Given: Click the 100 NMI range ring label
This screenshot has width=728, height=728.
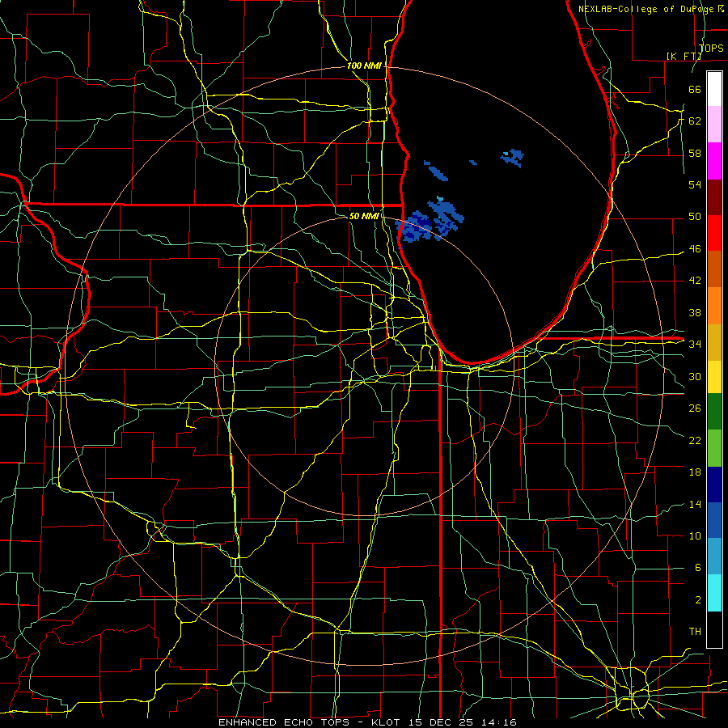Looking at the screenshot, I should click(x=364, y=66).
